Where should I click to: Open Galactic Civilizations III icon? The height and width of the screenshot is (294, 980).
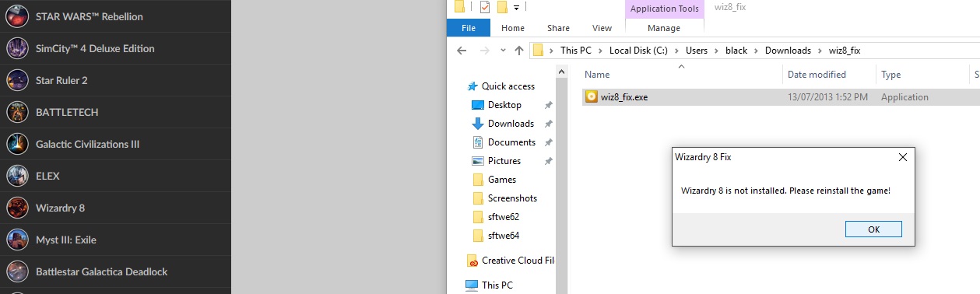(x=17, y=144)
